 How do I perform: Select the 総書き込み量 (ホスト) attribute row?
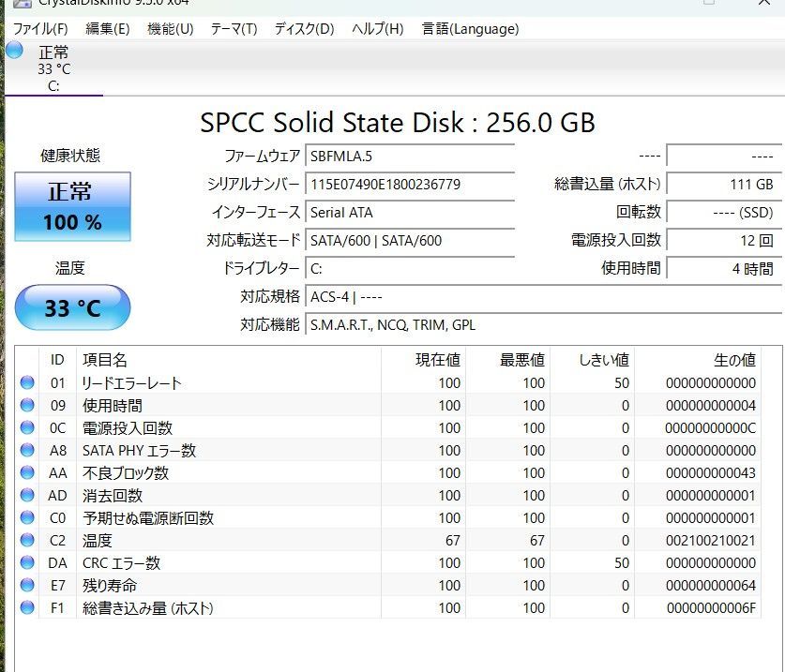[388, 608]
